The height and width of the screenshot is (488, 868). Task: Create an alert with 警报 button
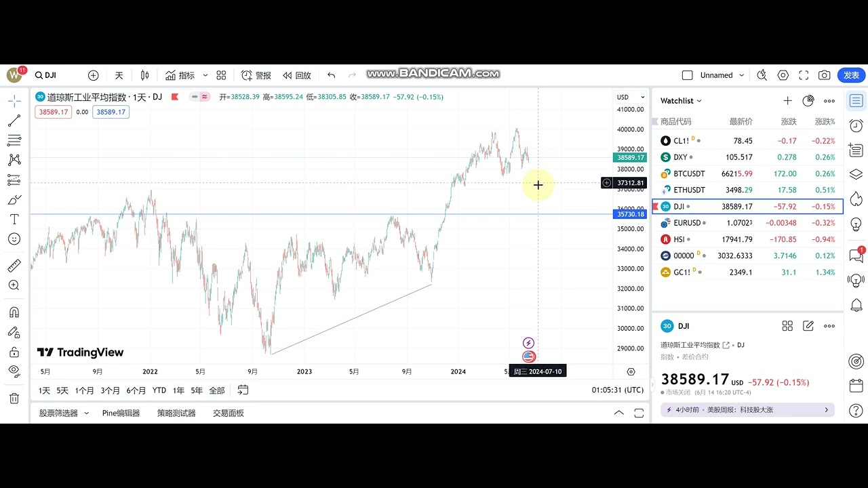pyautogui.click(x=256, y=75)
